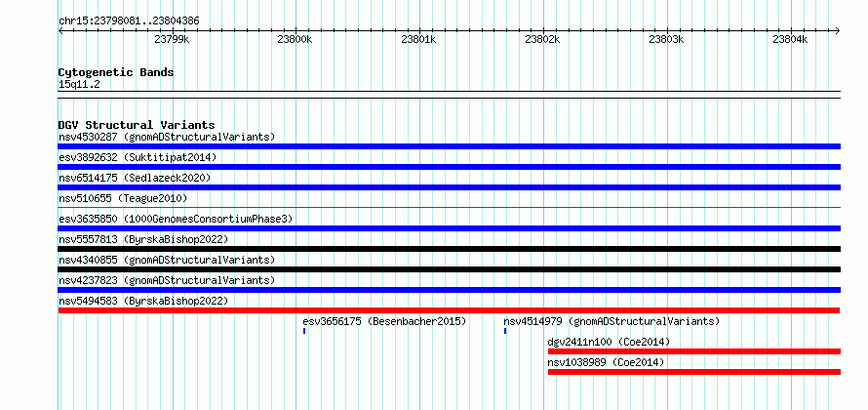This screenshot has height=410, width=868.
Task: Open nsv5557813 (ByrskaBishop2022) variant label
Action: [143, 239]
